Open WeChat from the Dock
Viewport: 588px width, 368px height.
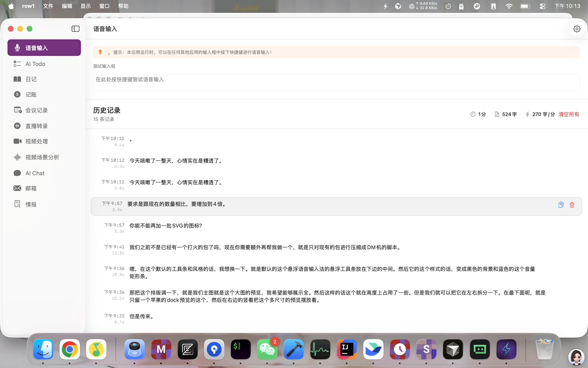[x=267, y=349]
